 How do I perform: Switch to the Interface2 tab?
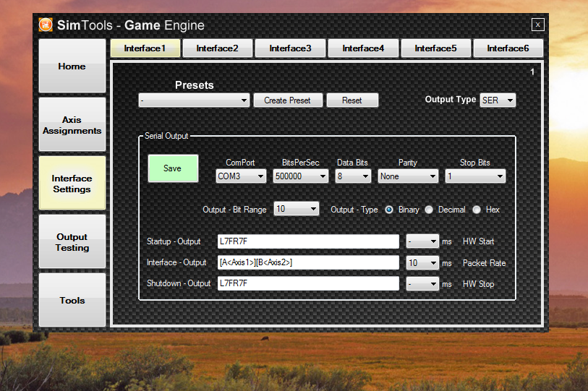tap(218, 48)
